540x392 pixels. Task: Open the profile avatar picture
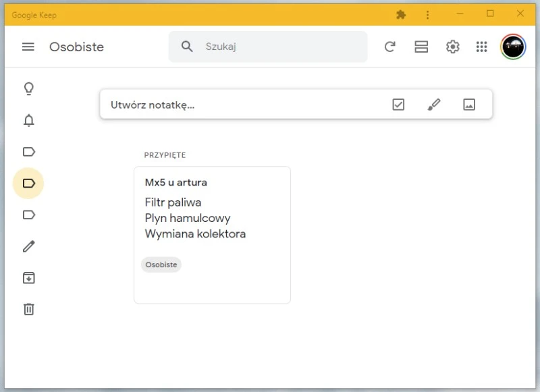point(512,47)
